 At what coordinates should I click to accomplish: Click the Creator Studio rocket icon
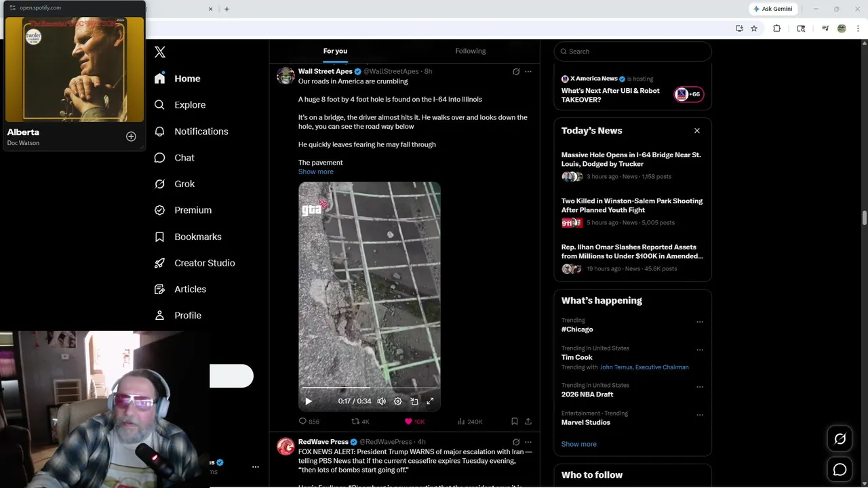tap(160, 263)
